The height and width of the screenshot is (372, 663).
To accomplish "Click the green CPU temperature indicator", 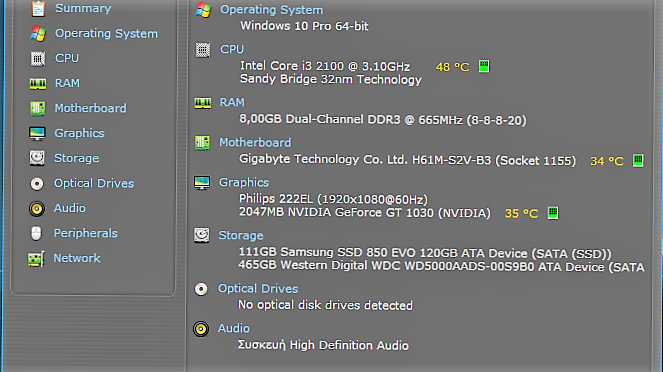I will [484, 66].
